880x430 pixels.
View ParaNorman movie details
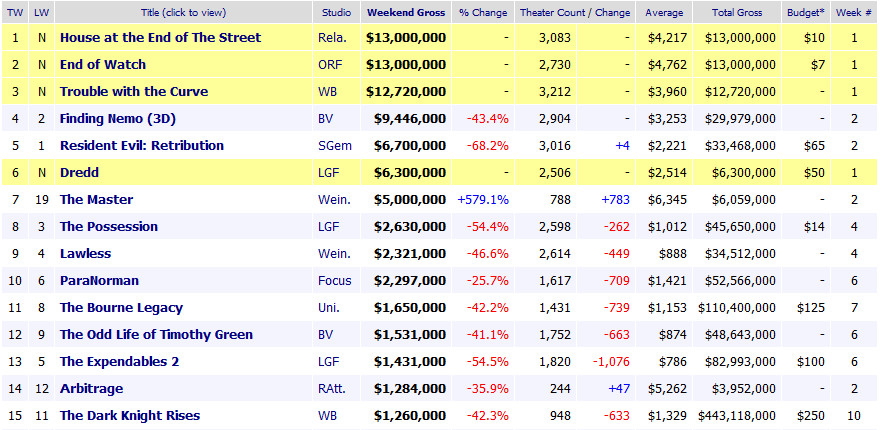(x=99, y=280)
